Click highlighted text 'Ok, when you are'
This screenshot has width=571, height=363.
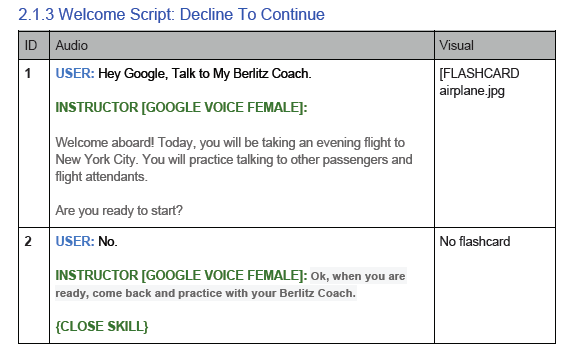click(358, 276)
